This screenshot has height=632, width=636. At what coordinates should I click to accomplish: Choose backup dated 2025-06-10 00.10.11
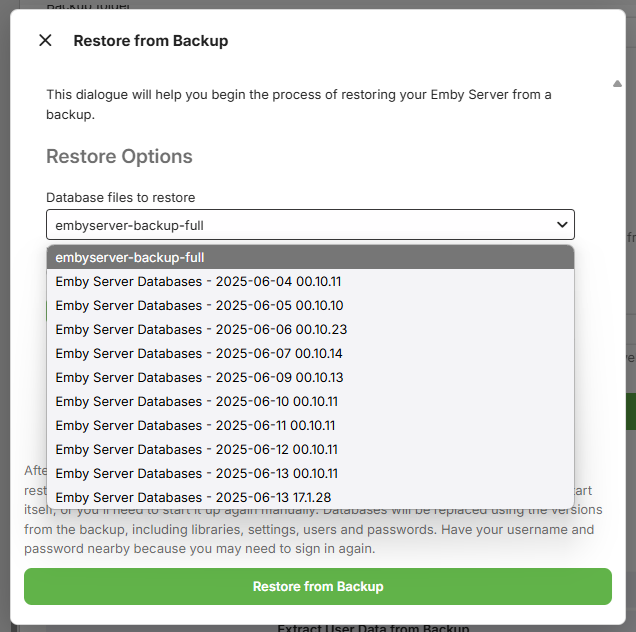310,401
